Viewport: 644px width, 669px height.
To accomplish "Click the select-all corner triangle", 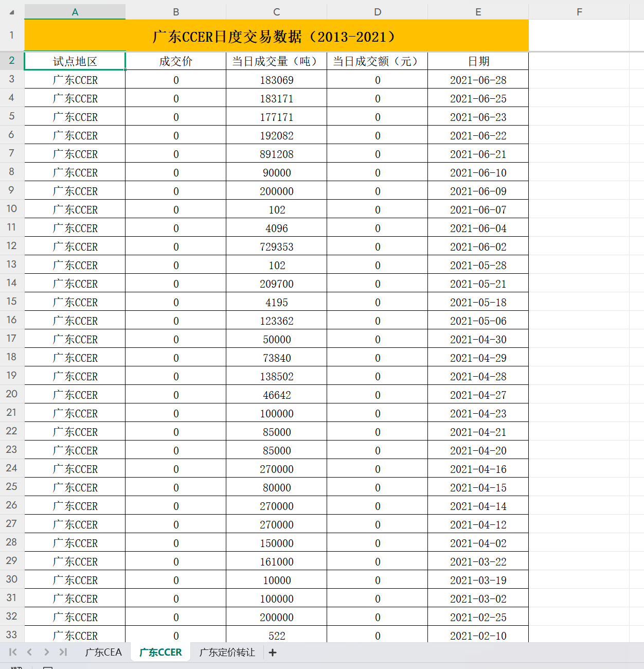I will coord(12,12).
